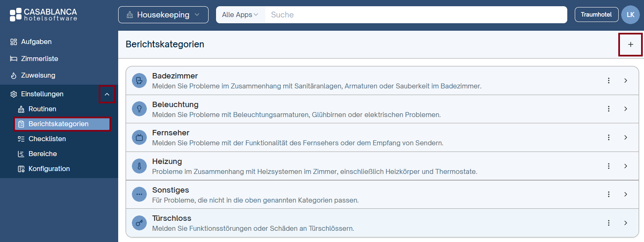Open the three-dot menu for Heizung
Viewport: 644px width, 242px height.
[x=609, y=166]
